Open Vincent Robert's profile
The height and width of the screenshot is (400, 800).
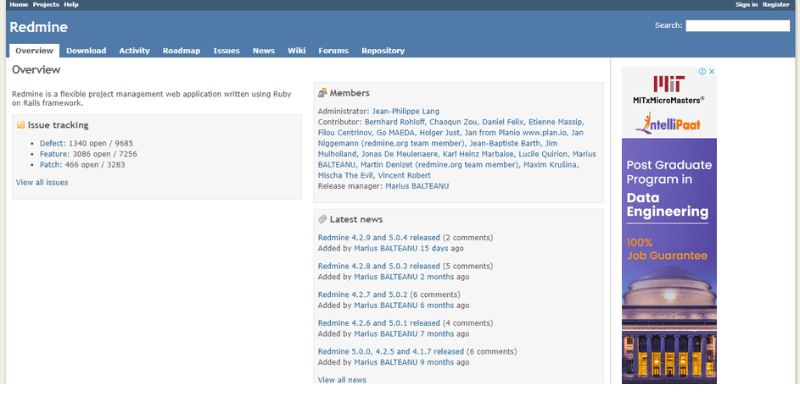[x=404, y=176]
